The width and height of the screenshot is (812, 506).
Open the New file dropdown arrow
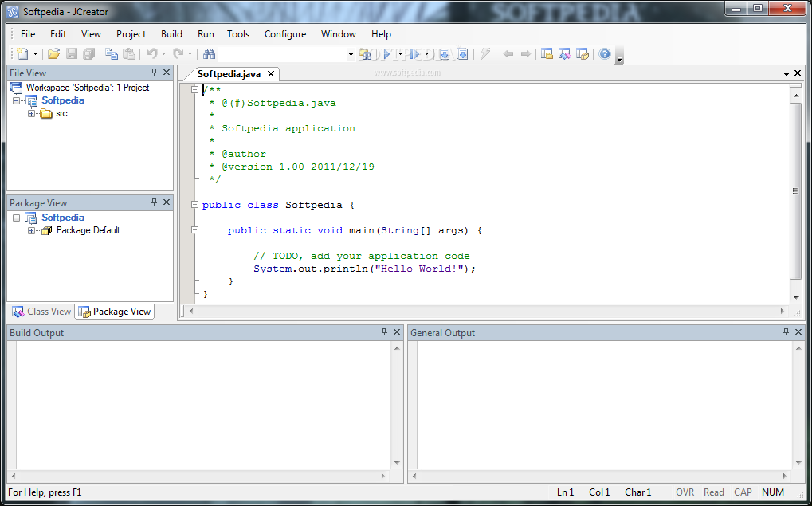[x=35, y=54]
